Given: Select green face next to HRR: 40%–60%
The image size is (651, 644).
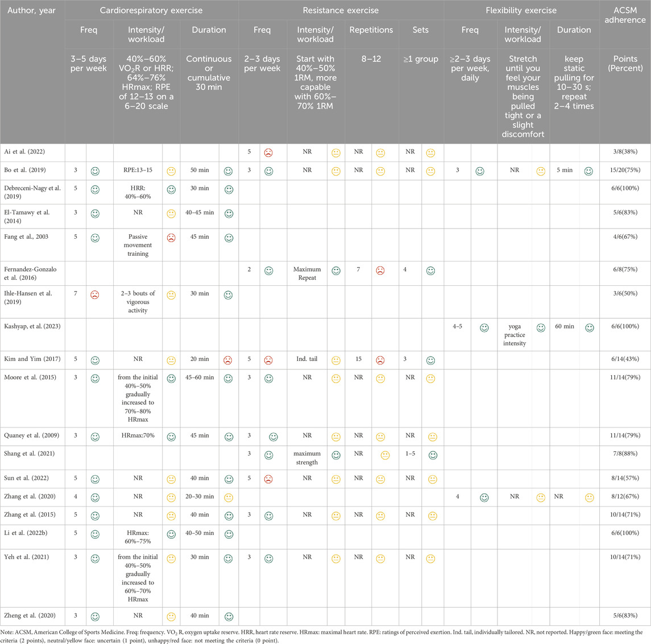Looking at the screenshot, I should click(x=171, y=190).
